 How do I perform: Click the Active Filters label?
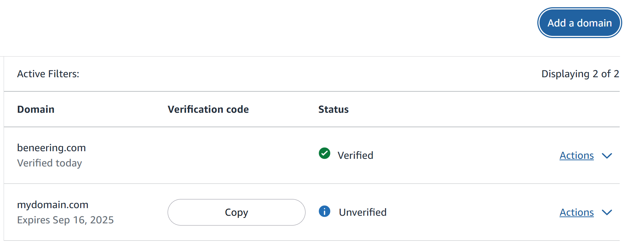pyautogui.click(x=48, y=74)
